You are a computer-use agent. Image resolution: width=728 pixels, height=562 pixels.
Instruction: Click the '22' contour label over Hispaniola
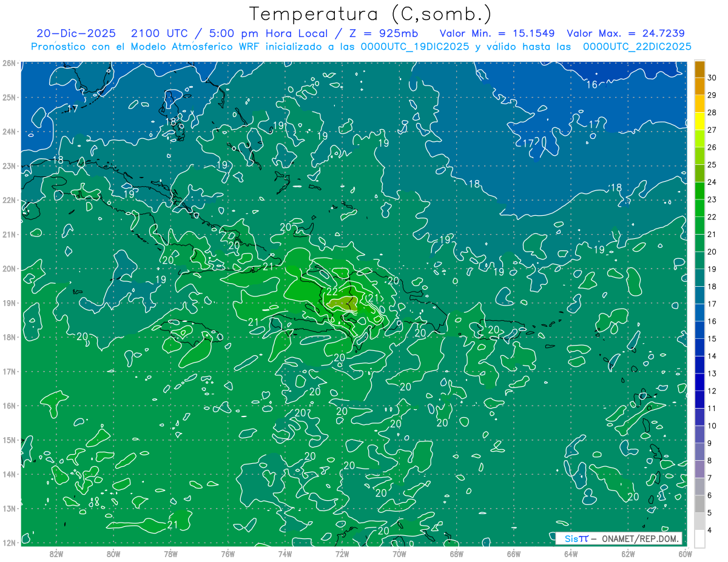332,291
